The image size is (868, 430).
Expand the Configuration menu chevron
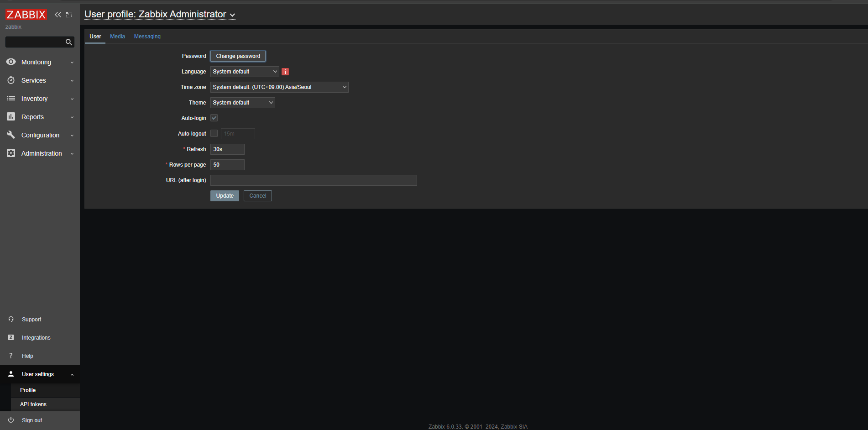tap(72, 136)
